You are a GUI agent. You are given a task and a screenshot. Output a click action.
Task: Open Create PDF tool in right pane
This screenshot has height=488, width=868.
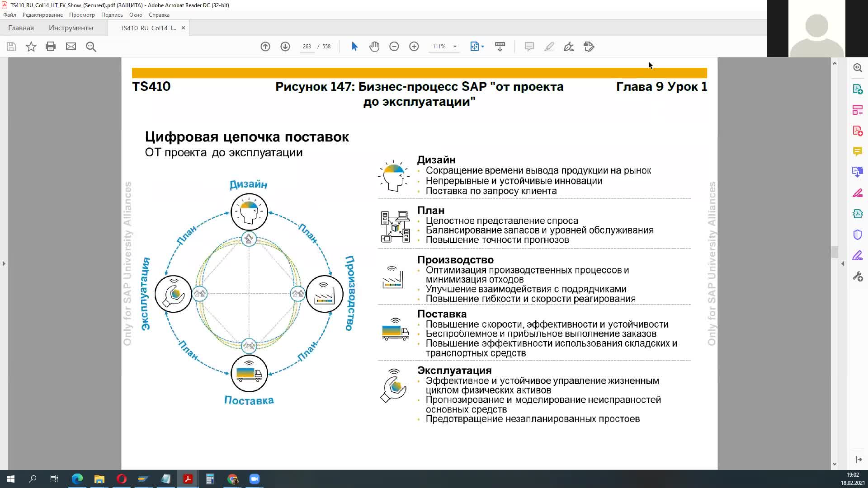tap(858, 131)
